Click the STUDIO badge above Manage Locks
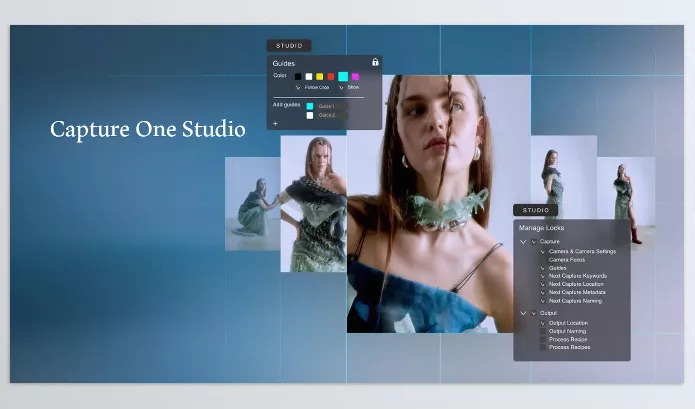The height and width of the screenshot is (409, 695). pyautogui.click(x=535, y=210)
